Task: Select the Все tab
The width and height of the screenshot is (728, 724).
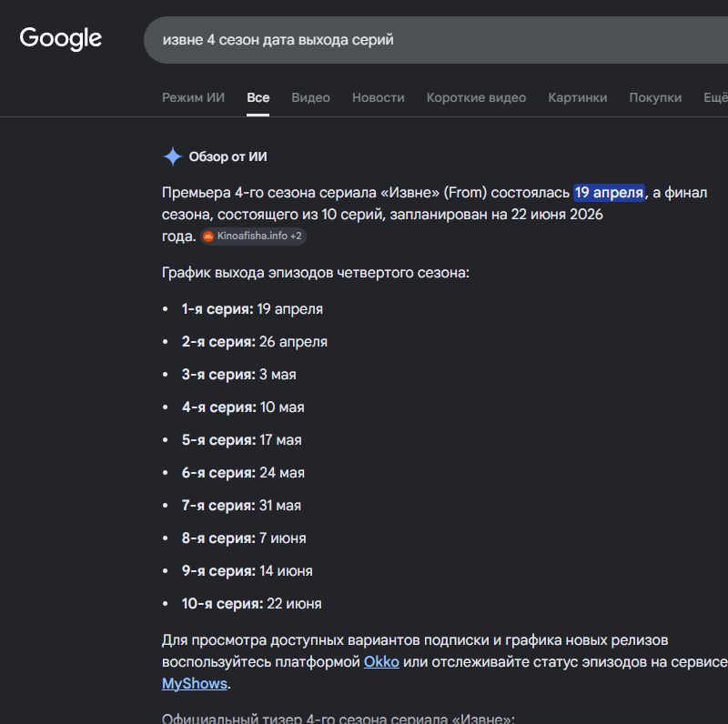Action: [258, 97]
